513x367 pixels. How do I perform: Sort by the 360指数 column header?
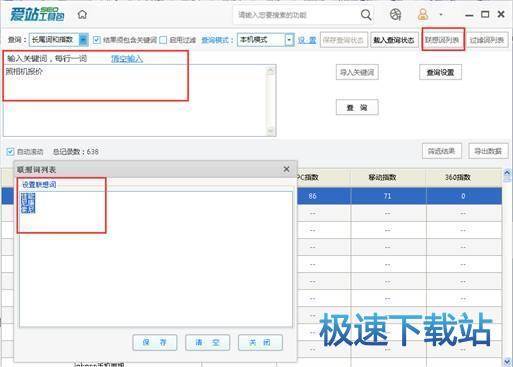coord(464,177)
